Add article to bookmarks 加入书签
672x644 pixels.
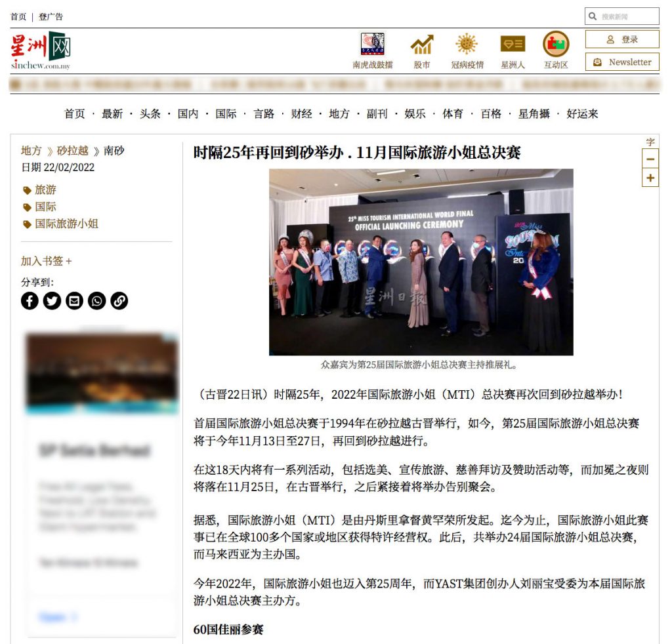46,261
